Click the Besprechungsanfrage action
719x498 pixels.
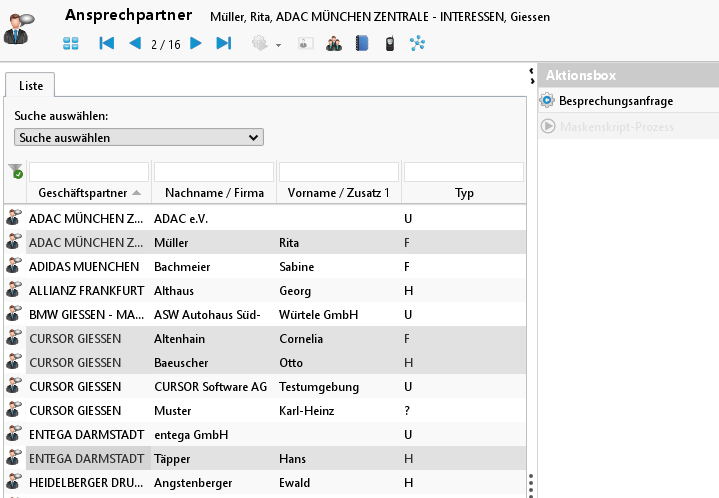click(615, 101)
